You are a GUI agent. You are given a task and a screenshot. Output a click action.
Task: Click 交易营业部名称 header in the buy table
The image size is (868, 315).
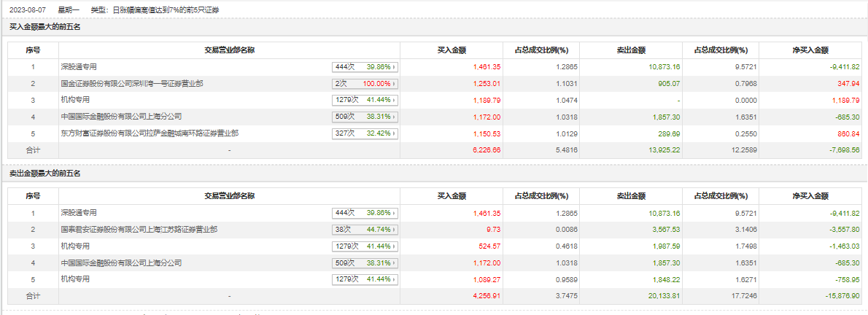pos(229,50)
